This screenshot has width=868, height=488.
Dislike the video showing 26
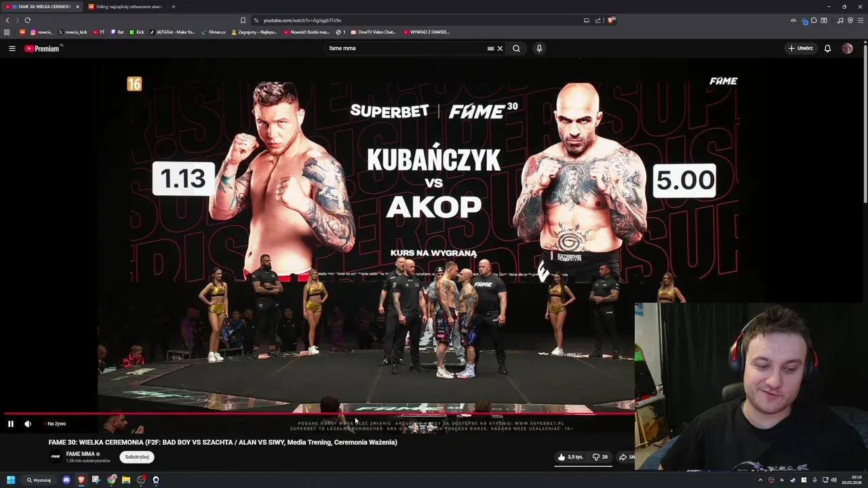pyautogui.click(x=600, y=457)
